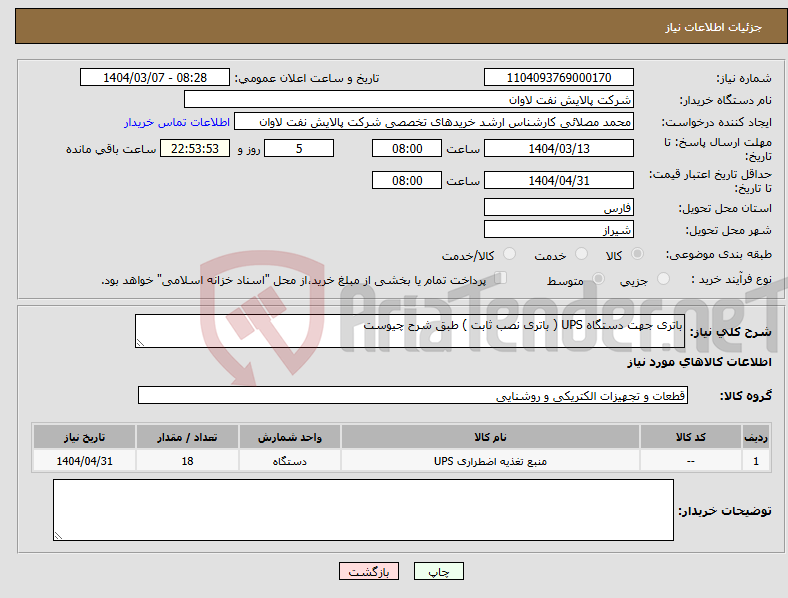788x598 pixels.
Task: Open the اطلاعات تماس خریدار link
Action: (177, 122)
